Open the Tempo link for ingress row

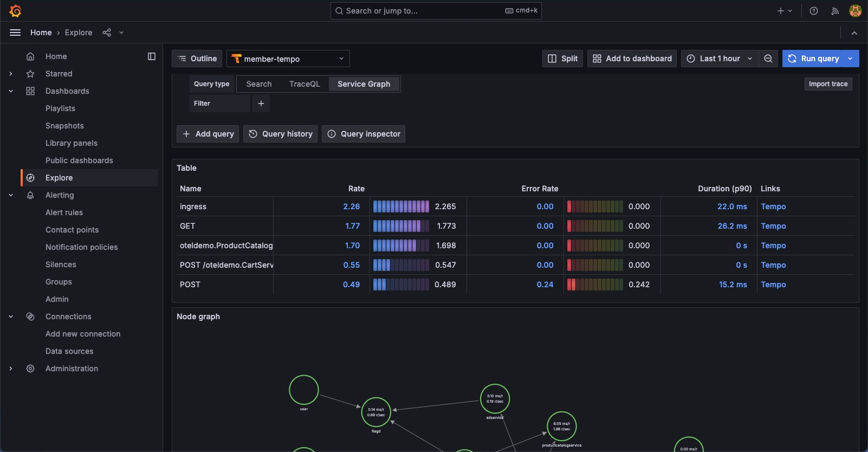773,206
